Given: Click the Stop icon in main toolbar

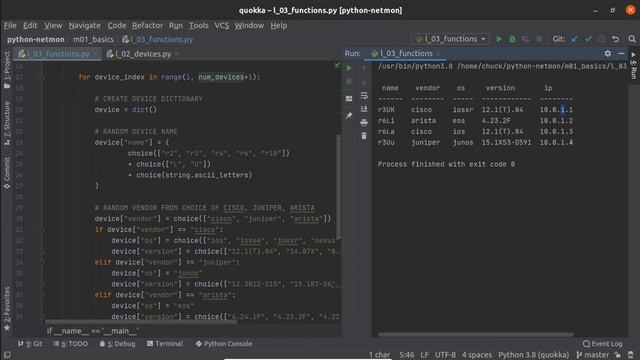Looking at the screenshot, I should (x=539, y=39).
